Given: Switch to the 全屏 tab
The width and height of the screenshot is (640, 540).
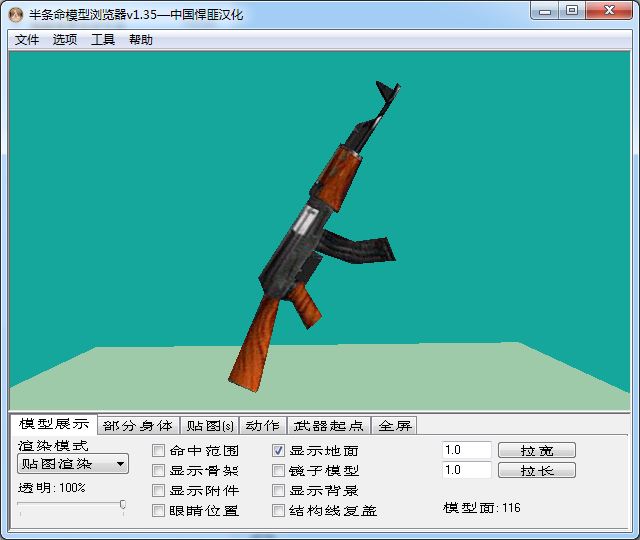Looking at the screenshot, I should (395, 426).
